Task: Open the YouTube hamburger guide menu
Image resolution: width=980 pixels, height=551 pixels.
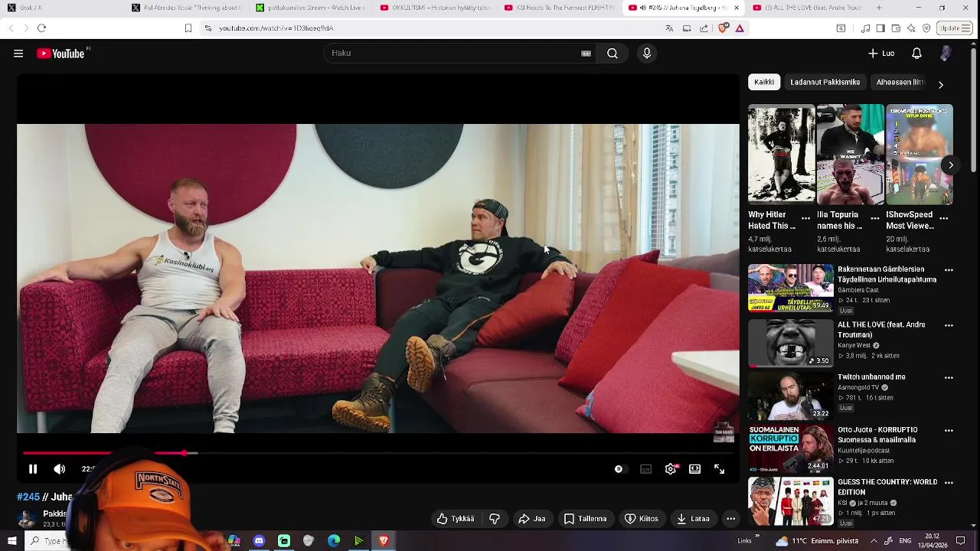Action: pyautogui.click(x=18, y=54)
